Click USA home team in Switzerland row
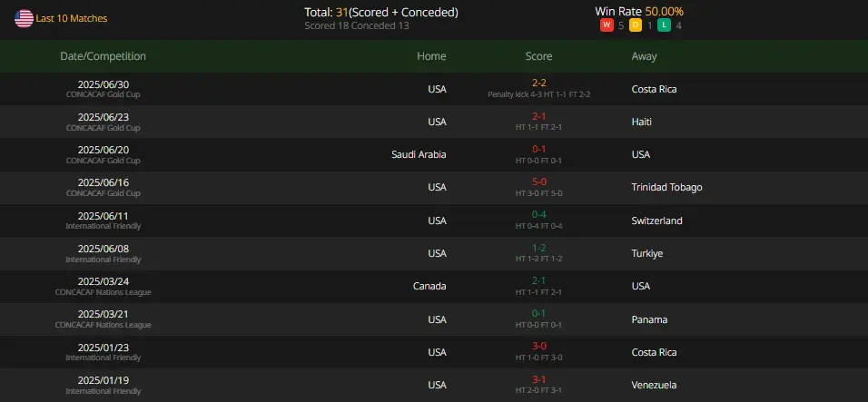868x402 pixels. (x=437, y=221)
